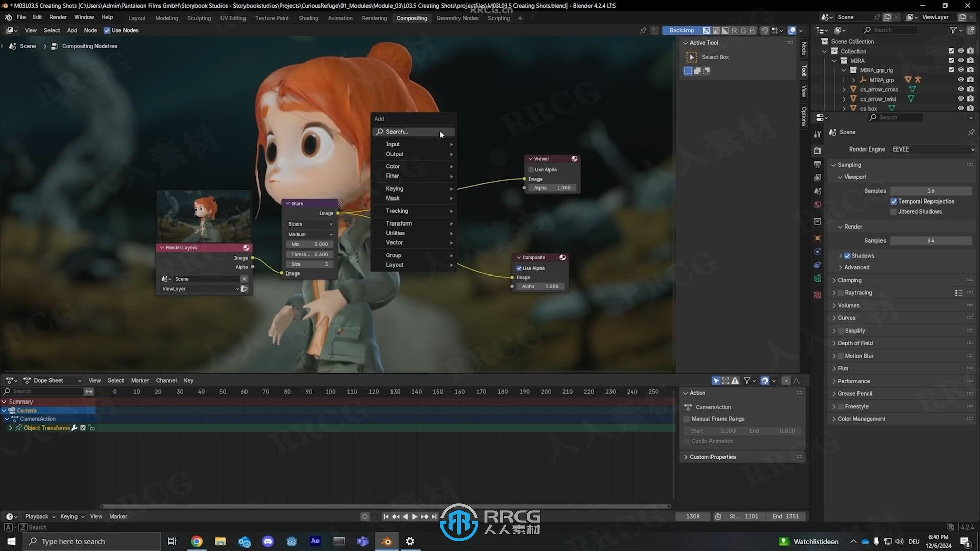Open the Input submenu in Add menu
The width and height of the screenshot is (980, 551).
click(x=413, y=144)
